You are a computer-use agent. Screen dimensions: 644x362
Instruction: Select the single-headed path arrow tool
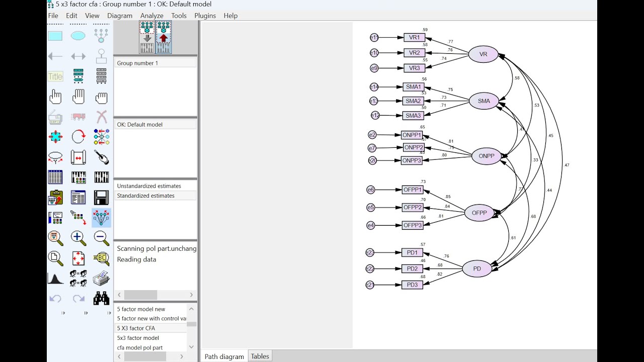pos(55,56)
